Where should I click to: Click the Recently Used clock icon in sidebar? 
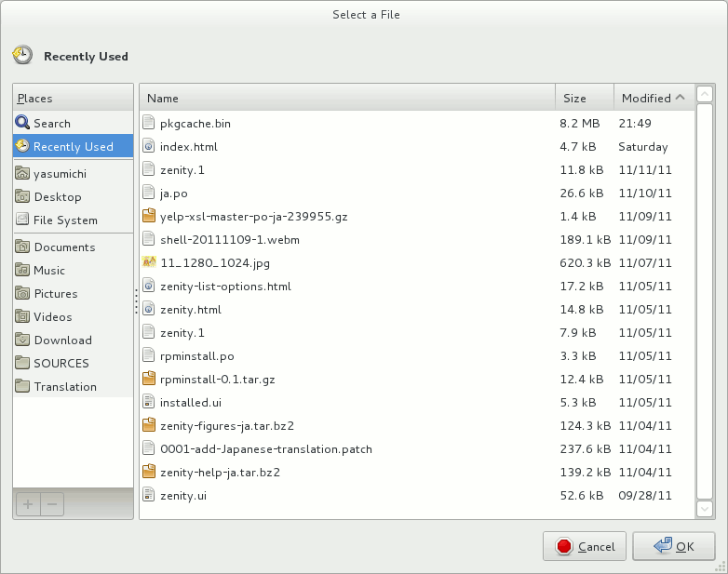tap(22, 146)
